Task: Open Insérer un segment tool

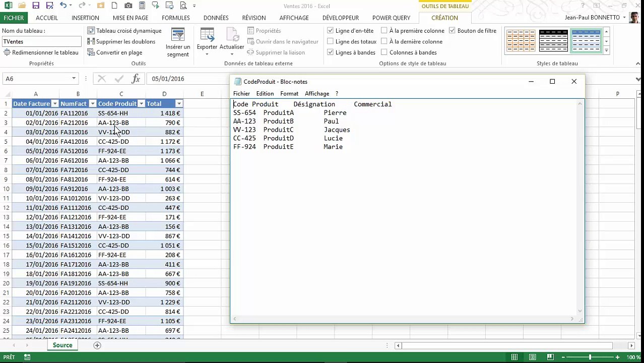Action: [x=178, y=43]
